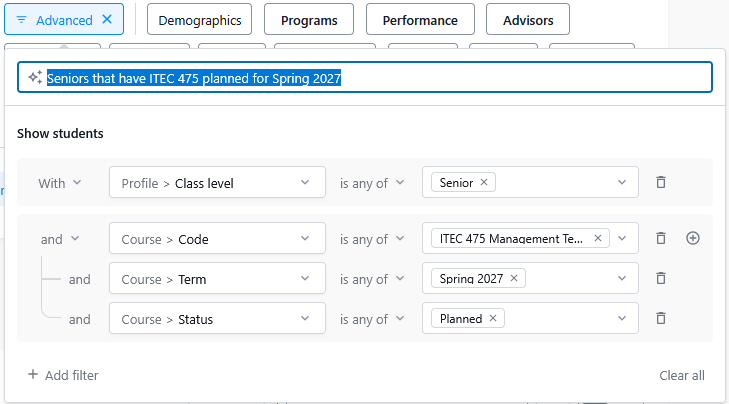Change operator for Course Term row
This screenshot has width=729, height=404.
pyautogui.click(x=371, y=279)
